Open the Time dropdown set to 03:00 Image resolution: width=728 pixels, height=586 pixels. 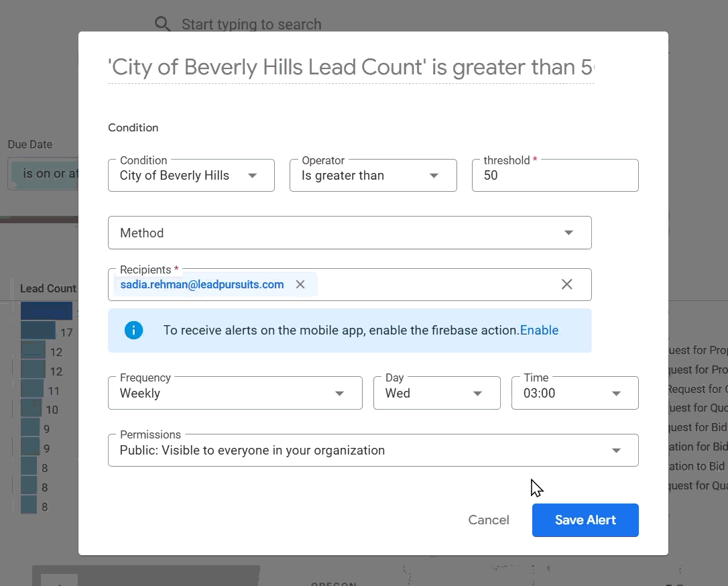point(574,394)
